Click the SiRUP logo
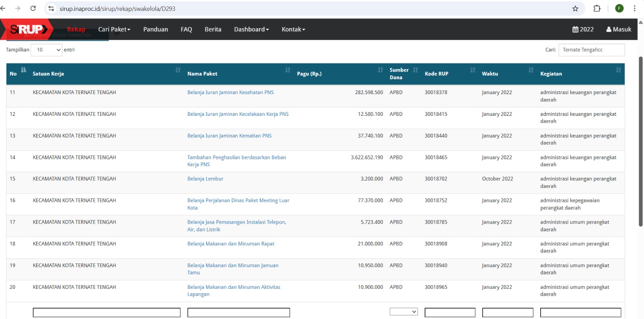This screenshot has height=319, width=644. (27, 29)
